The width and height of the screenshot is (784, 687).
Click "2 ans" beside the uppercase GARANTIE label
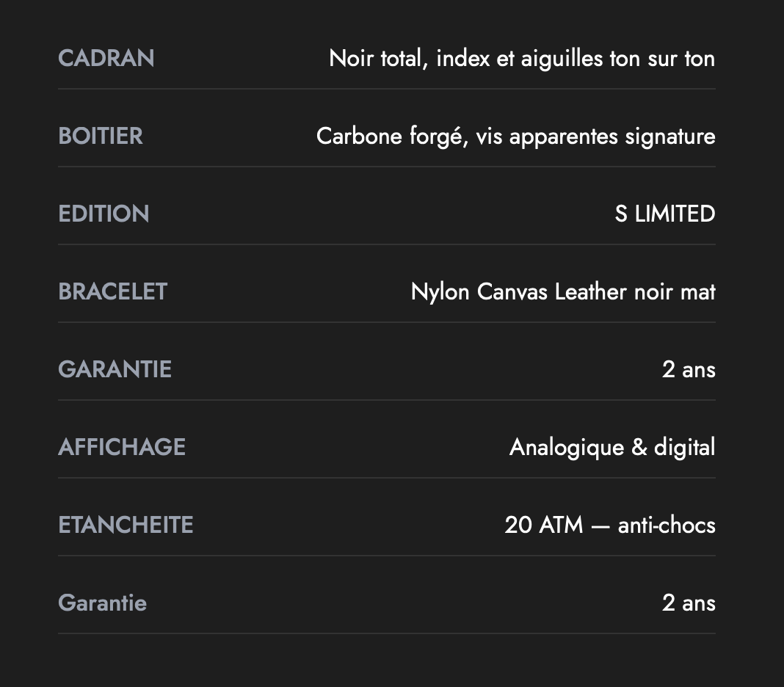point(689,370)
